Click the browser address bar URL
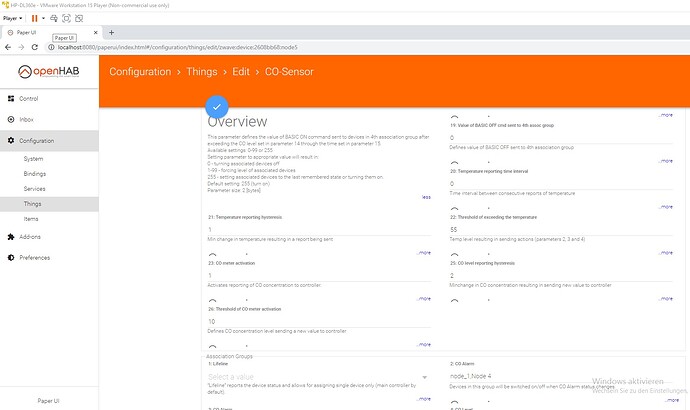Image resolution: width=690 pixels, height=410 pixels. (177, 47)
